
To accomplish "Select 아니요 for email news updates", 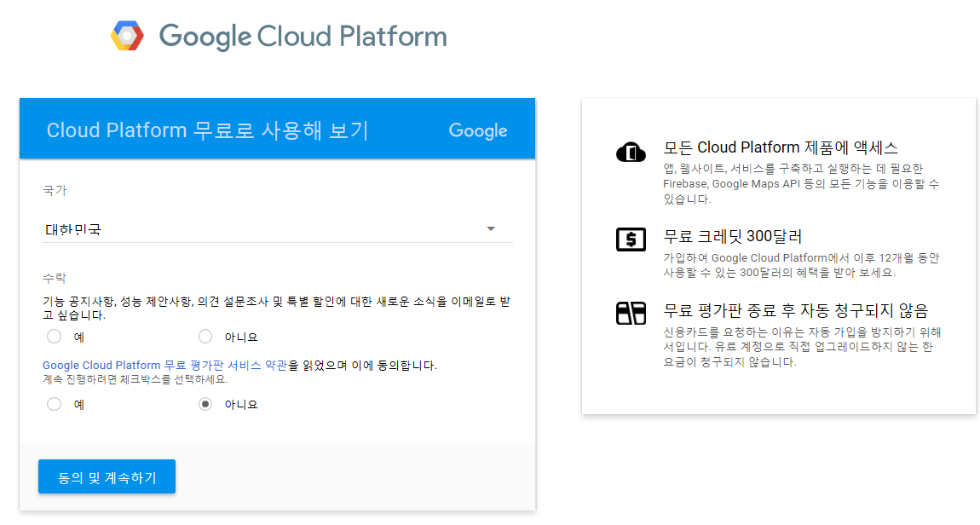I will (x=205, y=337).
